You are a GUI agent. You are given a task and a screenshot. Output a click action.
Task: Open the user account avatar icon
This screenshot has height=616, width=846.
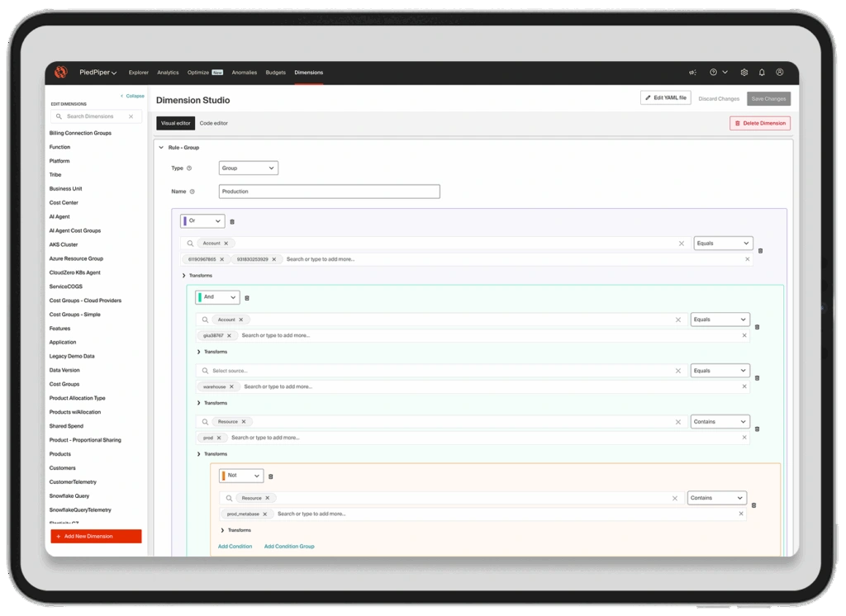pyautogui.click(x=780, y=72)
